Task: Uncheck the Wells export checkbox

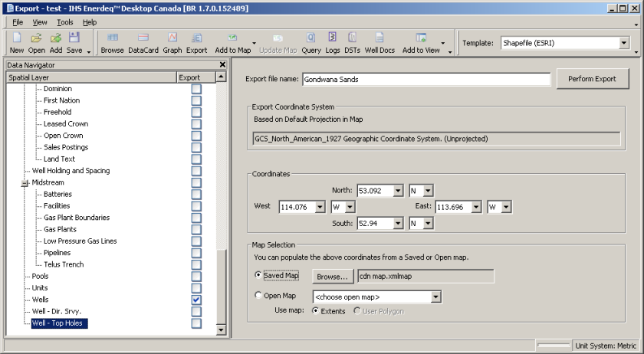Action: coord(196,300)
